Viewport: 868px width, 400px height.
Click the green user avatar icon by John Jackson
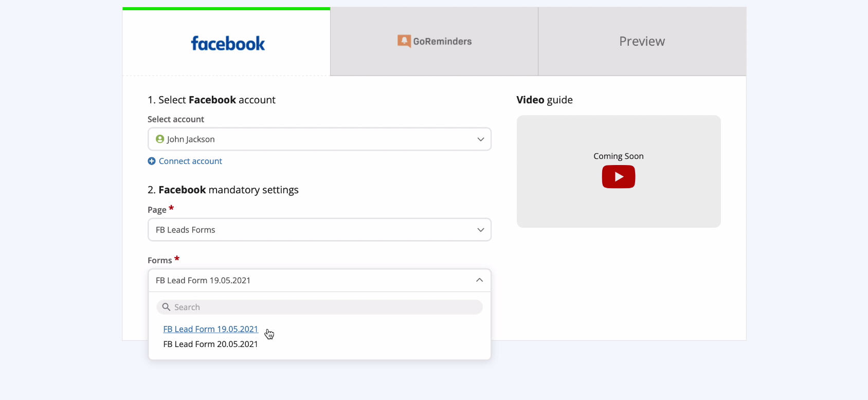160,139
